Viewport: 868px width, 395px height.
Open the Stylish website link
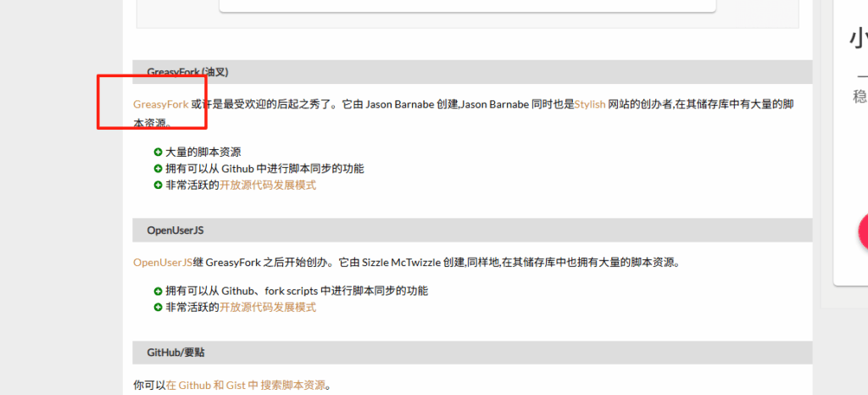tap(590, 104)
